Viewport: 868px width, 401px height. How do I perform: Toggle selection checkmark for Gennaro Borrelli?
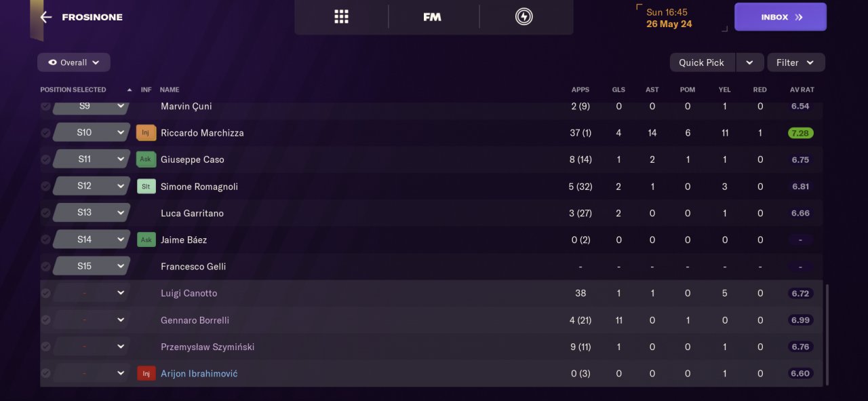[x=45, y=320]
